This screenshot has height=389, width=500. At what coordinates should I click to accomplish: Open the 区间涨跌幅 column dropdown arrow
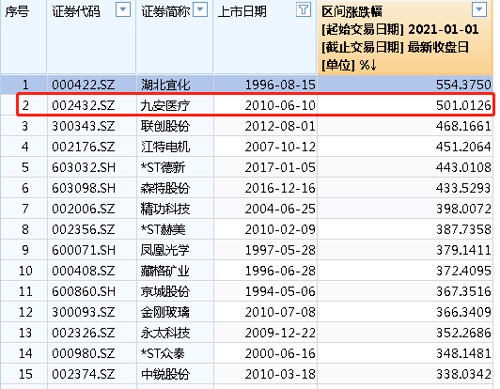tap(479, 10)
